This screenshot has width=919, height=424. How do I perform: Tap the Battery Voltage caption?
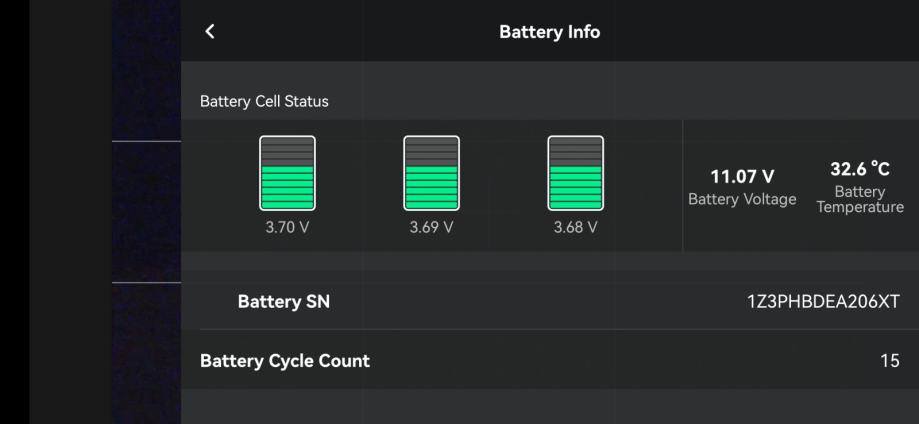pos(742,199)
